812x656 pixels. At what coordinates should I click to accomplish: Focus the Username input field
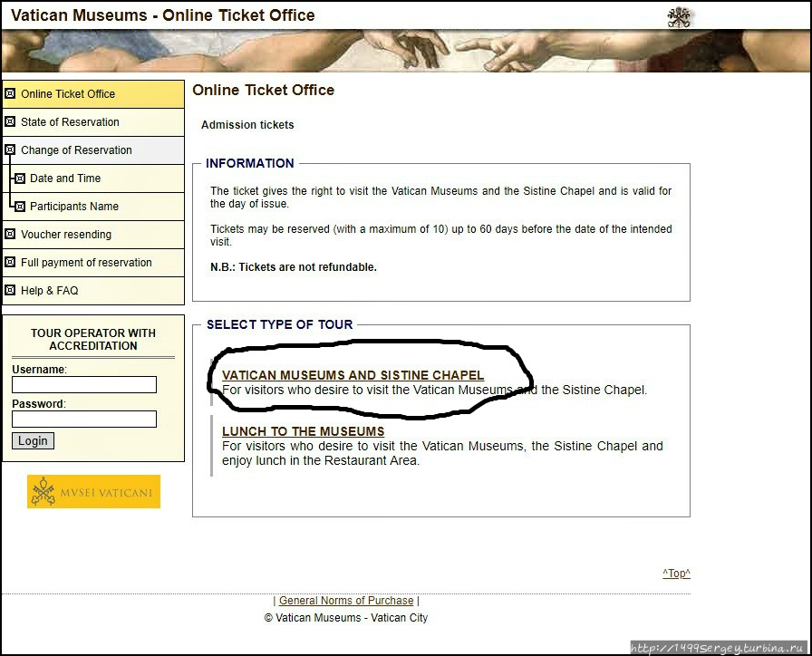(84, 385)
